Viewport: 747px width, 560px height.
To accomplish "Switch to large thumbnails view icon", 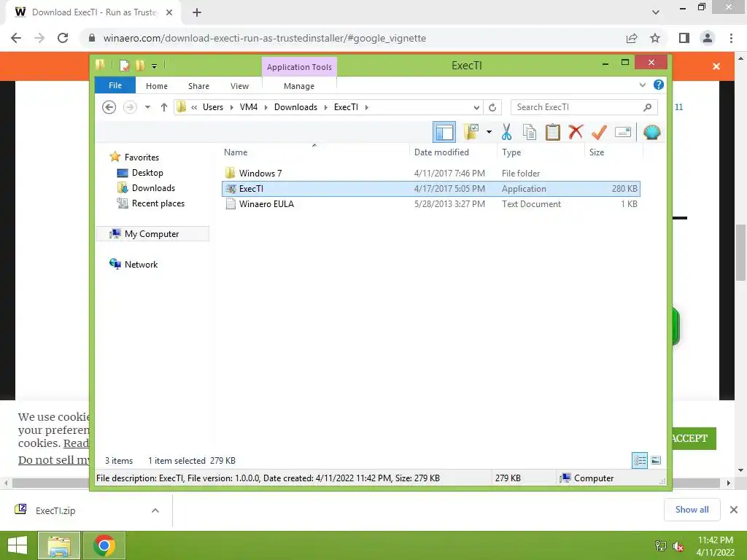I will point(656,460).
